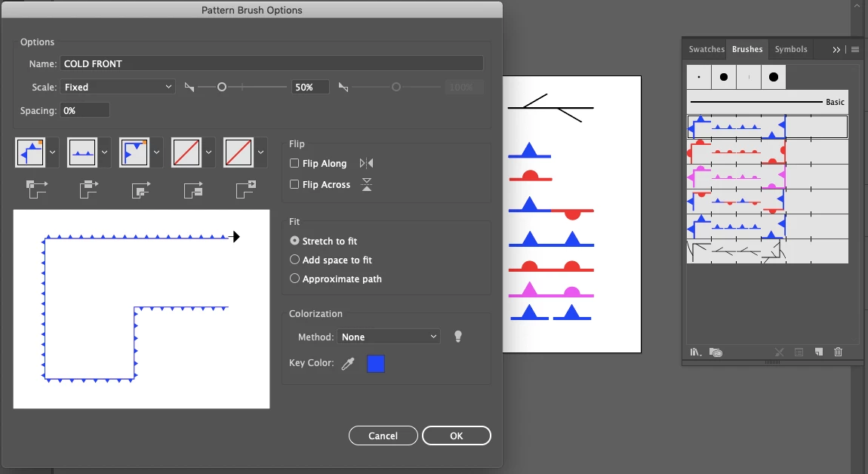This screenshot has height=474, width=868.
Task: Open the start tile dropdown arrow
Action: pos(208,152)
